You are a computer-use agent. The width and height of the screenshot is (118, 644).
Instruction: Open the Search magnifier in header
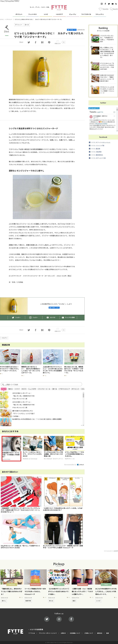coord(111,9)
